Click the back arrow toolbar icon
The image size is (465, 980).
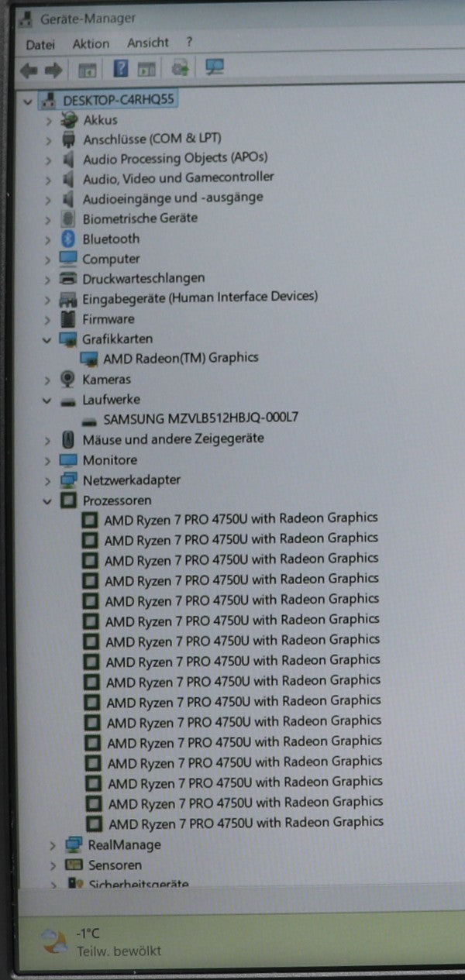[x=29, y=70]
